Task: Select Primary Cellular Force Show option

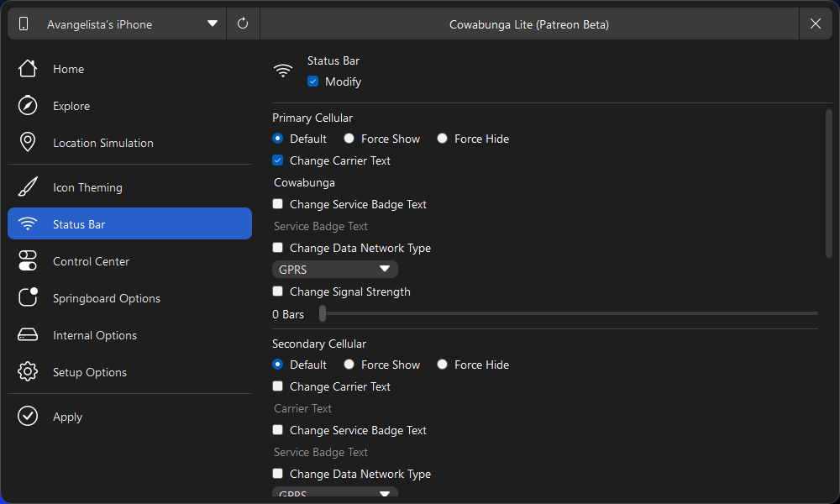Action: pos(349,139)
